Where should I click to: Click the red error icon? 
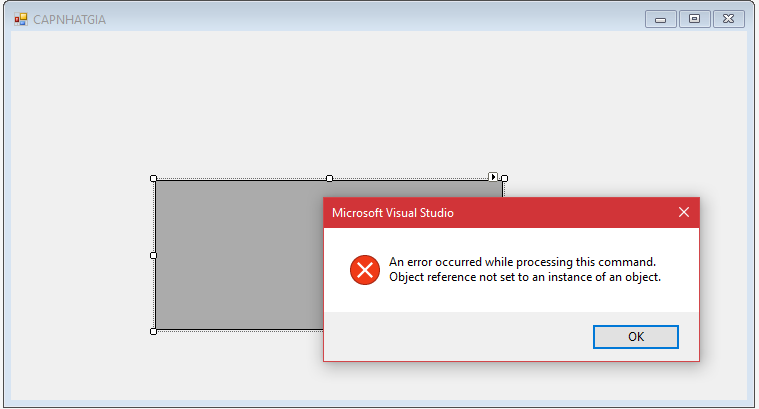[365, 270]
